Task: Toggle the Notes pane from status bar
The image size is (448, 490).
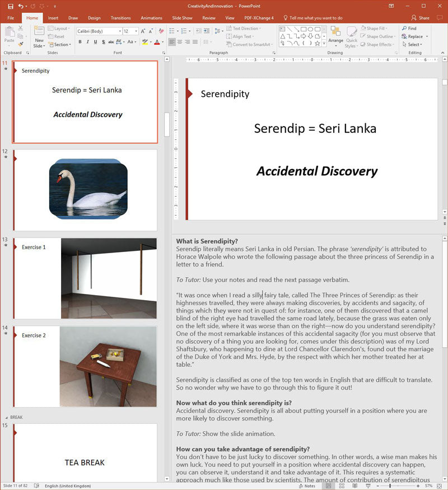Action: tap(307, 486)
